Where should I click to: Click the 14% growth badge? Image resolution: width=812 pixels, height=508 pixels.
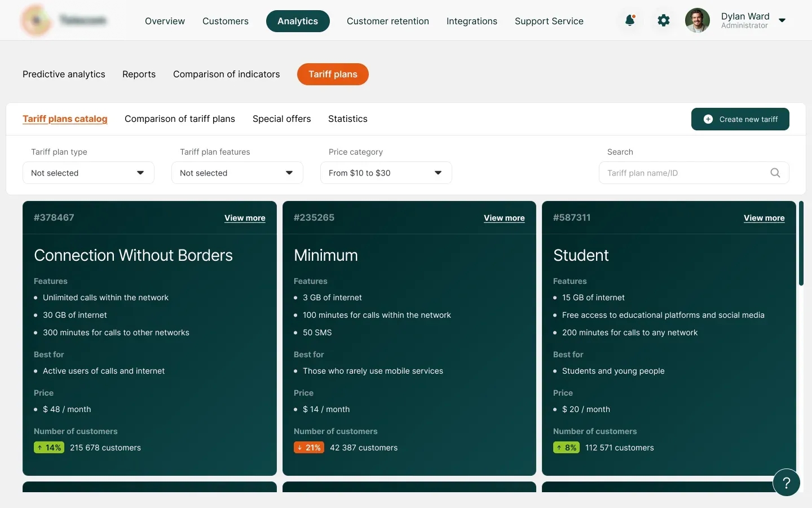pyautogui.click(x=49, y=448)
